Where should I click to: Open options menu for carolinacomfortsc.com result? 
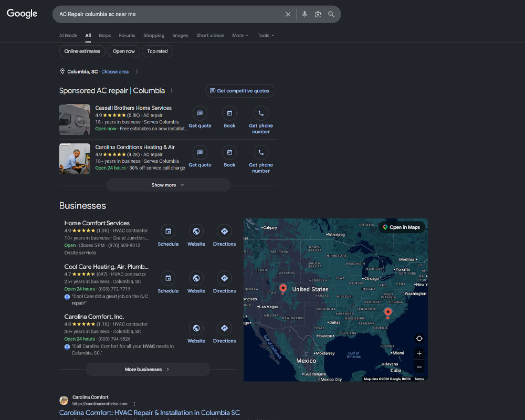134,404
